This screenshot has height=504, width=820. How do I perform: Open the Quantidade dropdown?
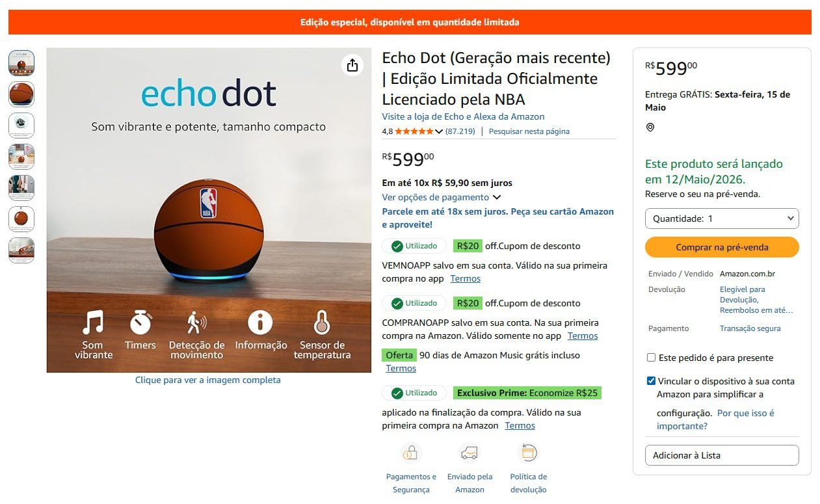coord(722,219)
